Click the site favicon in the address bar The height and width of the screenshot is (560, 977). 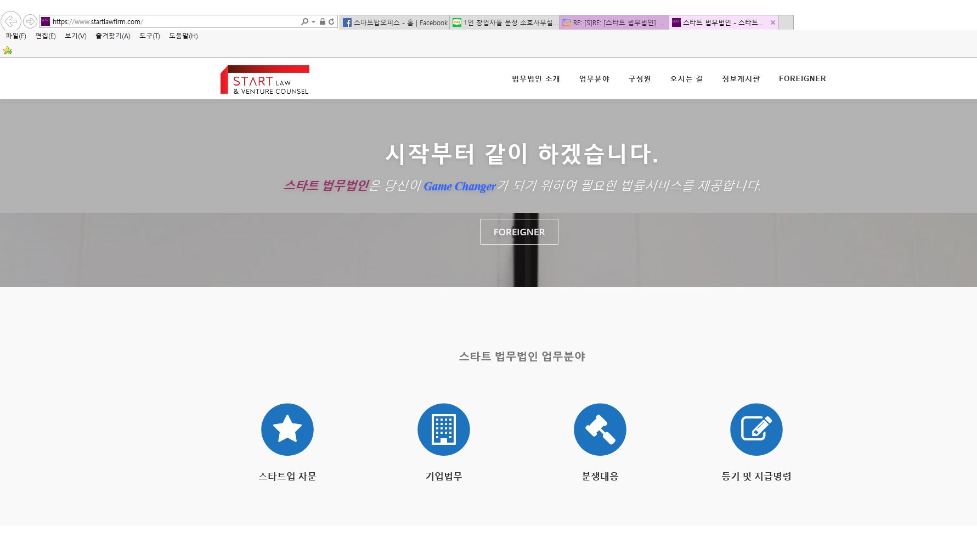point(46,21)
